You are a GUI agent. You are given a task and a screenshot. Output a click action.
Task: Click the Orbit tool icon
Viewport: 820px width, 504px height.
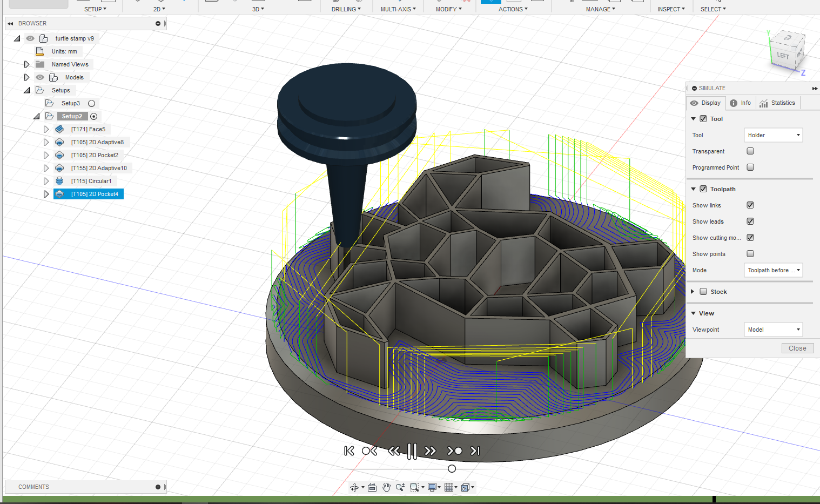(x=354, y=487)
